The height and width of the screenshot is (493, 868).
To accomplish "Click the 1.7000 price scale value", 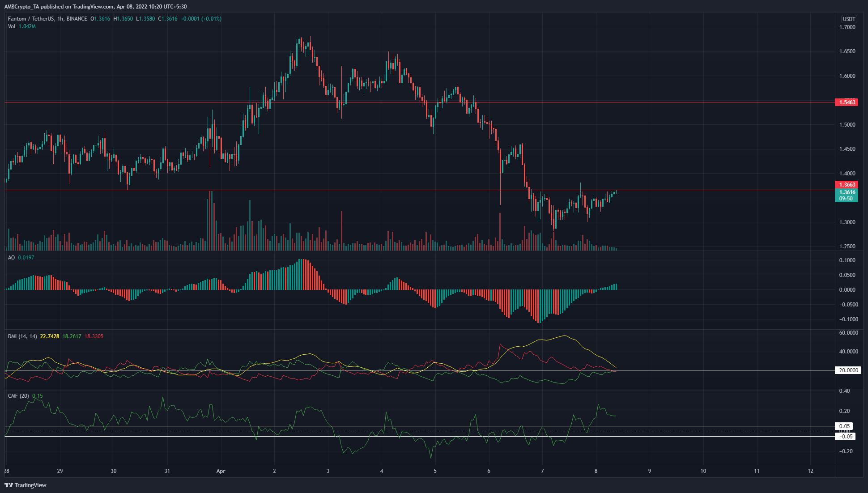I will [x=847, y=27].
